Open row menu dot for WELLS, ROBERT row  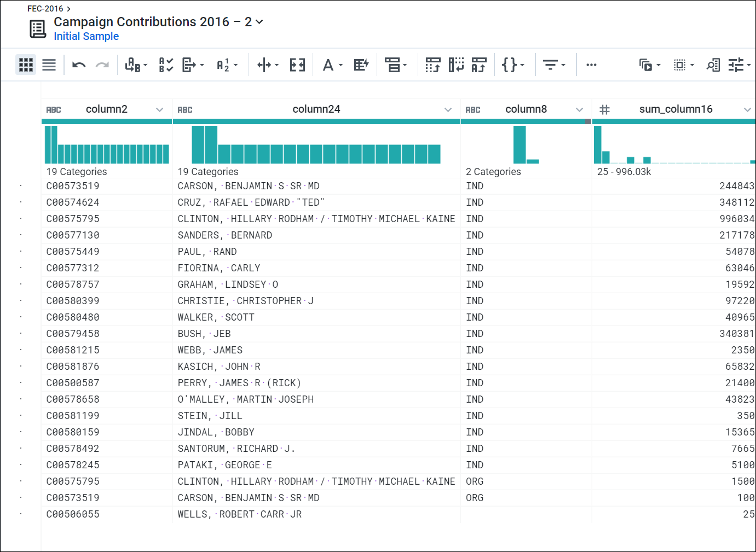(x=21, y=514)
